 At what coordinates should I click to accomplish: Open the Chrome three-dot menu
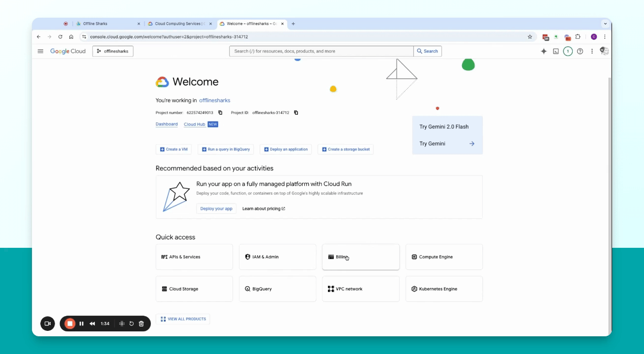click(x=605, y=37)
